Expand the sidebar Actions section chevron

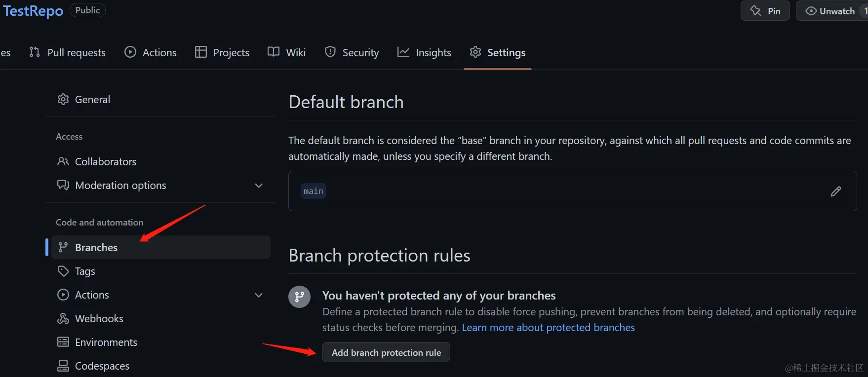click(x=259, y=295)
